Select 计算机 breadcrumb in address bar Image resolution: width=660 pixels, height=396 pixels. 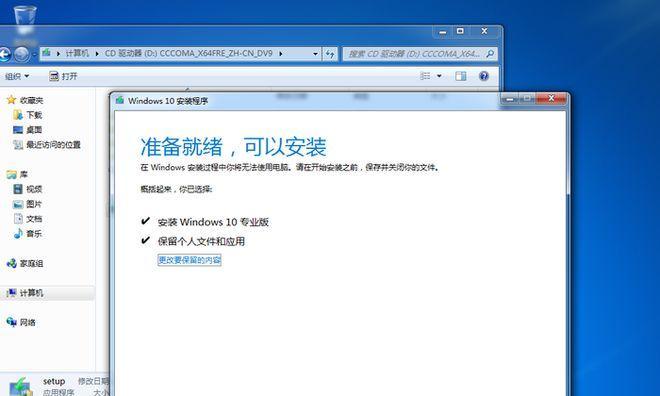click(x=77, y=53)
